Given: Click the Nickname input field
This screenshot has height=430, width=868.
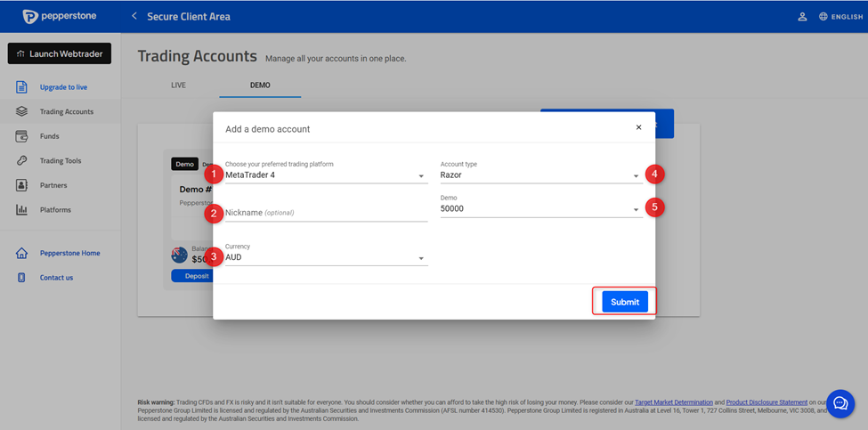Looking at the screenshot, I should pos(326,213).
